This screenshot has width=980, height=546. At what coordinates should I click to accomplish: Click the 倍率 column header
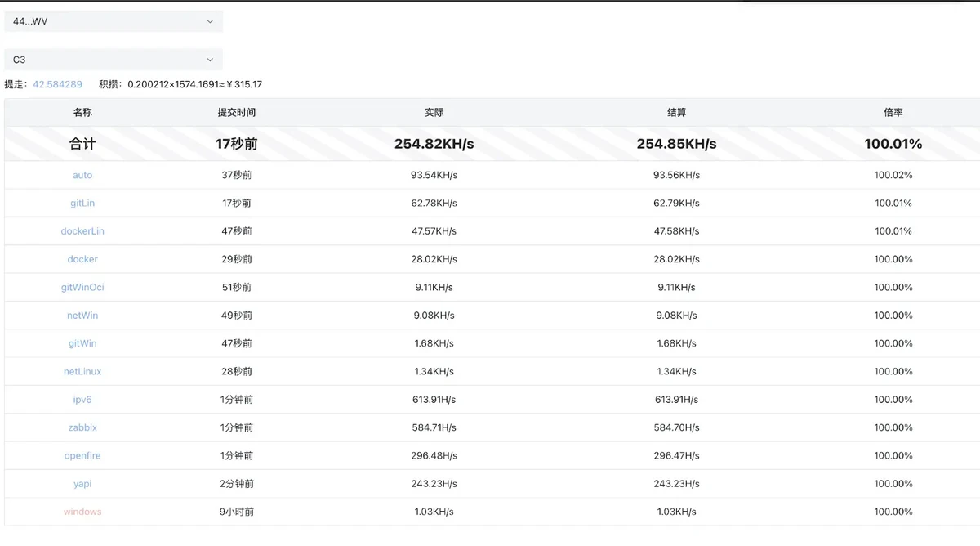(893, 112)
